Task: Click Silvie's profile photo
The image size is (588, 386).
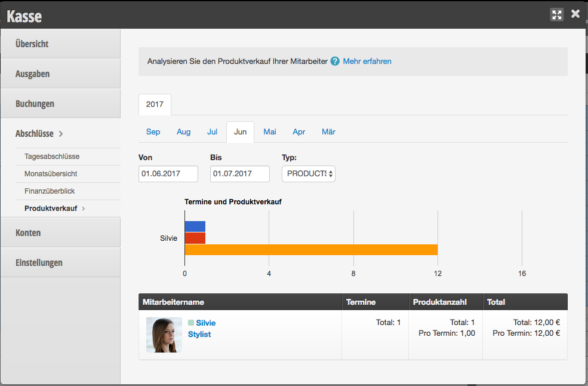Action: click(164, 335)
